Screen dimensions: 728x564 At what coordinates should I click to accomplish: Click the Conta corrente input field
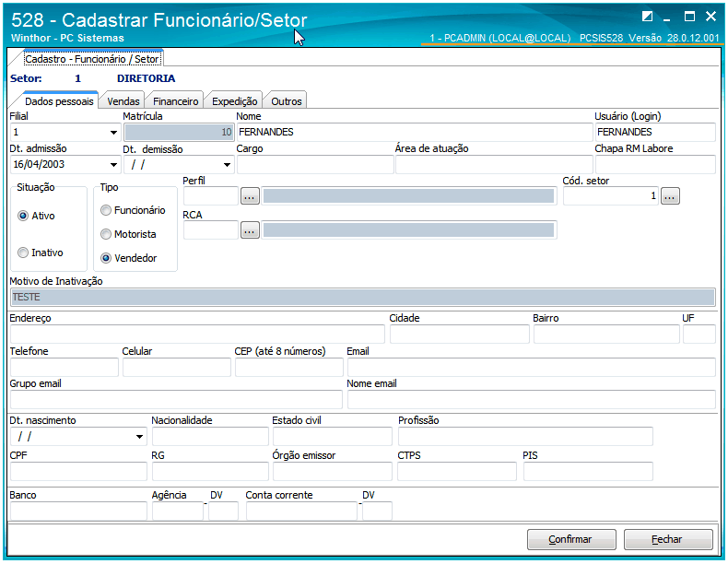click(301, 511)
